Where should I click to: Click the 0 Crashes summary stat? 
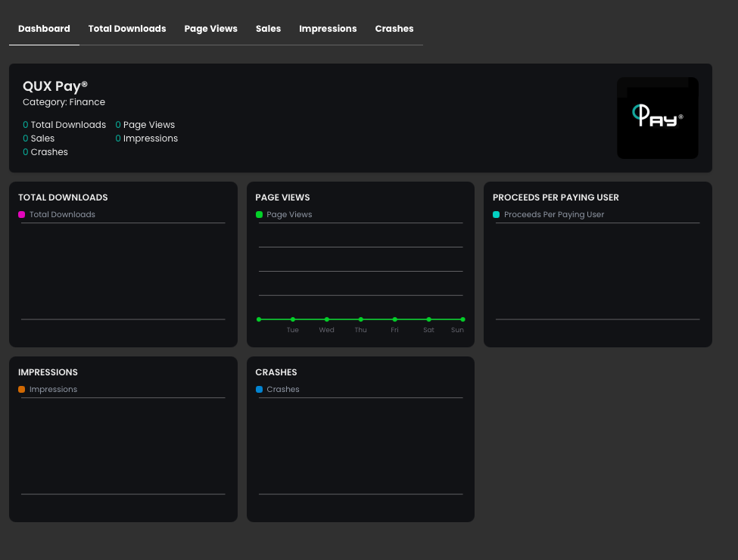coord(45,152)
